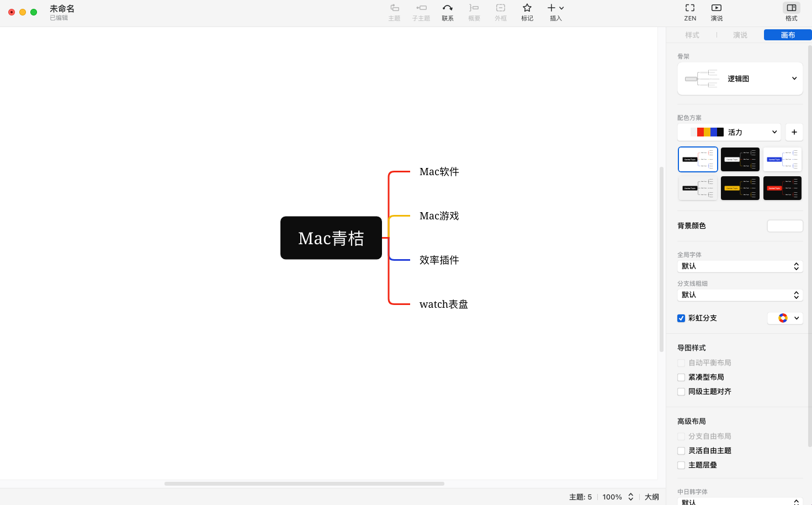Choose light gray theme thumbnail
Screen dimensions: 812x505
click(698, 188)
